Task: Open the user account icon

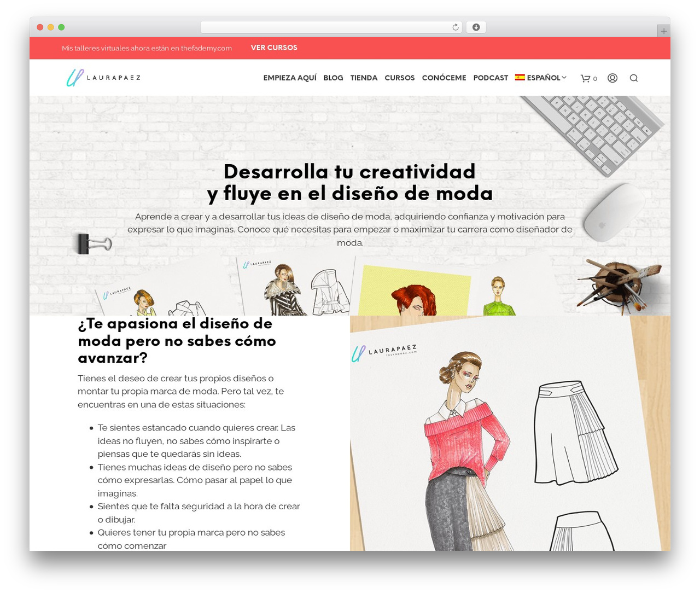Action: (x=612, y=78)
